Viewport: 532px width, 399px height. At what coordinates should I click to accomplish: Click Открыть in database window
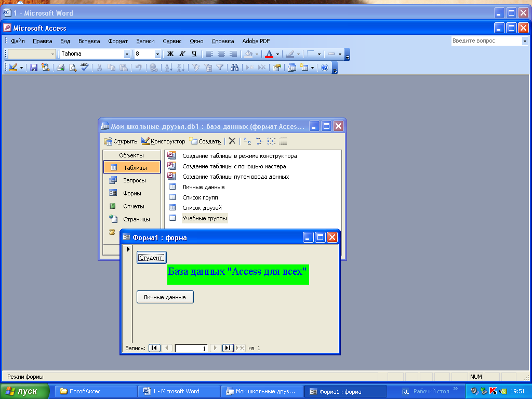pos(121,141)
